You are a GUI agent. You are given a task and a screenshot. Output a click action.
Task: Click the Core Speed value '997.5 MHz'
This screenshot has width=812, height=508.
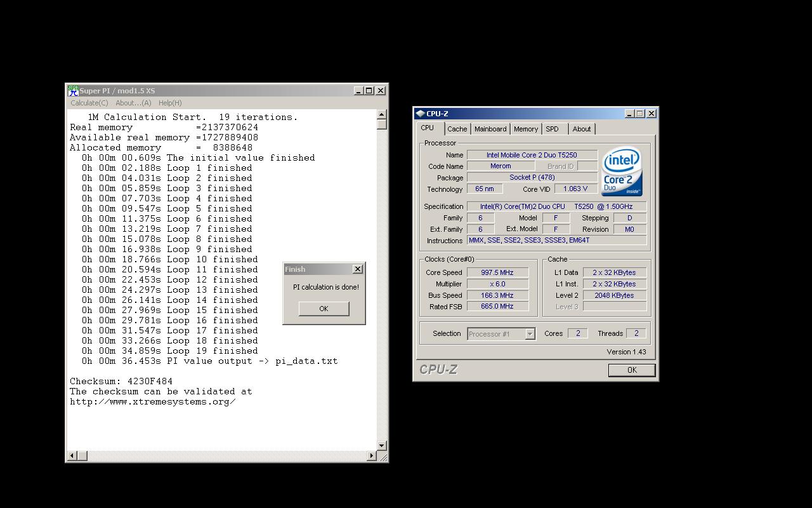point(497,272)
